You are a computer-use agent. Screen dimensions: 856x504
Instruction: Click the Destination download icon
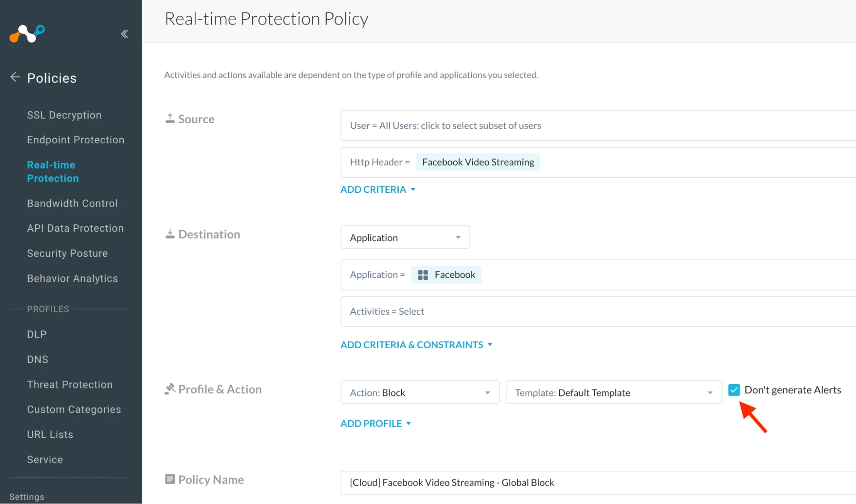[x=170, y=234]
